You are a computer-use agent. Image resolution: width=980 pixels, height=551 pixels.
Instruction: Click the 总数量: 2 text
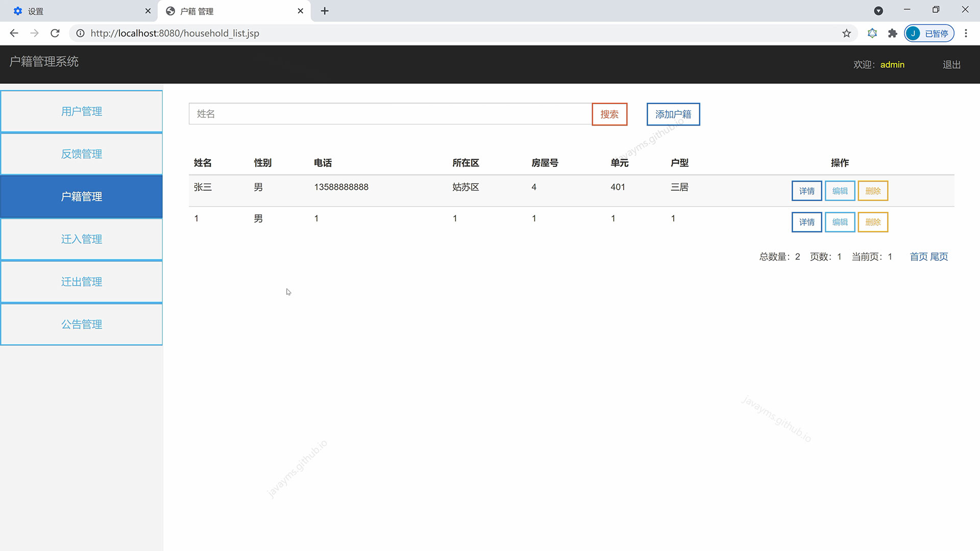click(779, 257)
